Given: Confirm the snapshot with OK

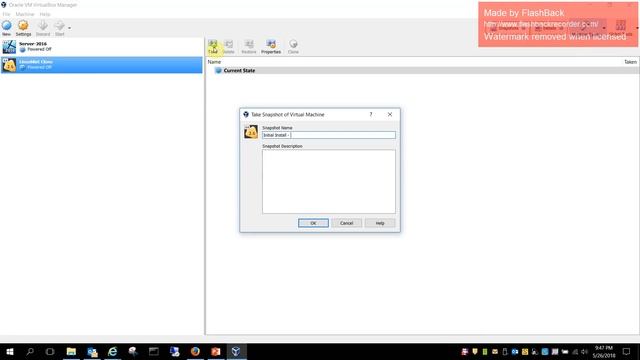Looking at the screenshot, I should click(313, 223).
